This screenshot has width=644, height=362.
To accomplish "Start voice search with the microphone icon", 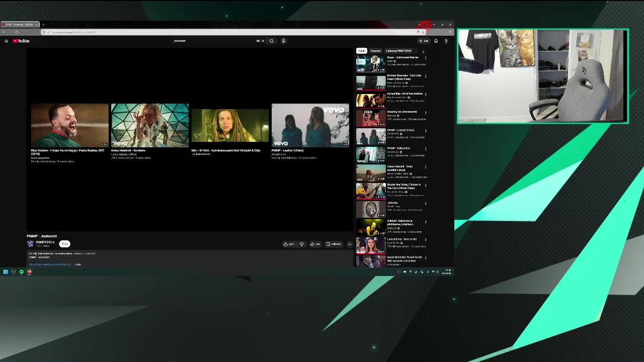I will coord(283,41).
